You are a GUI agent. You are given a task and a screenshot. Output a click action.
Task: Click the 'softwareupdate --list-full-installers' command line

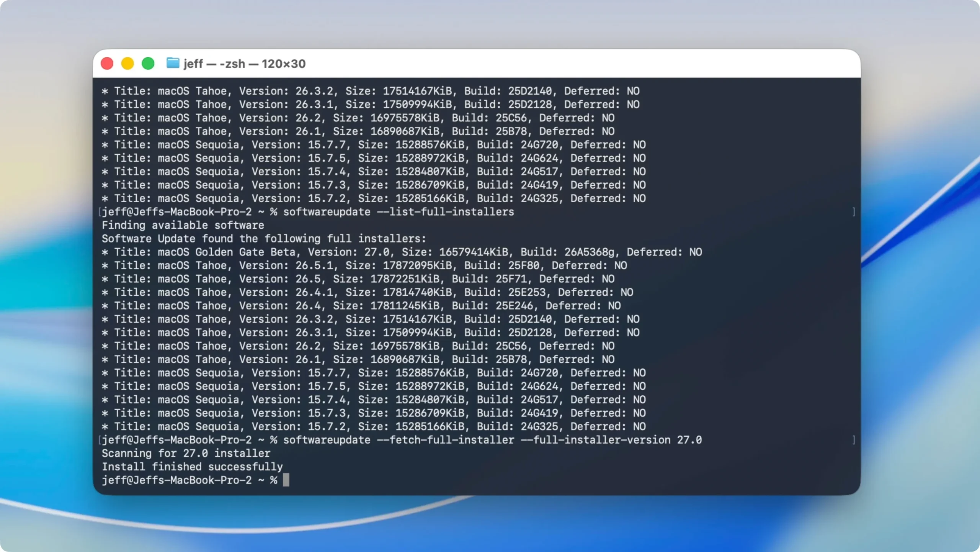click(308, 212)
